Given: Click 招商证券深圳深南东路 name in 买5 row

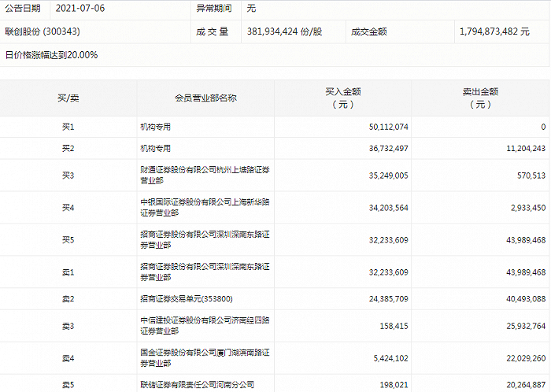Looking at the screenshot, I should coord(205,240).
